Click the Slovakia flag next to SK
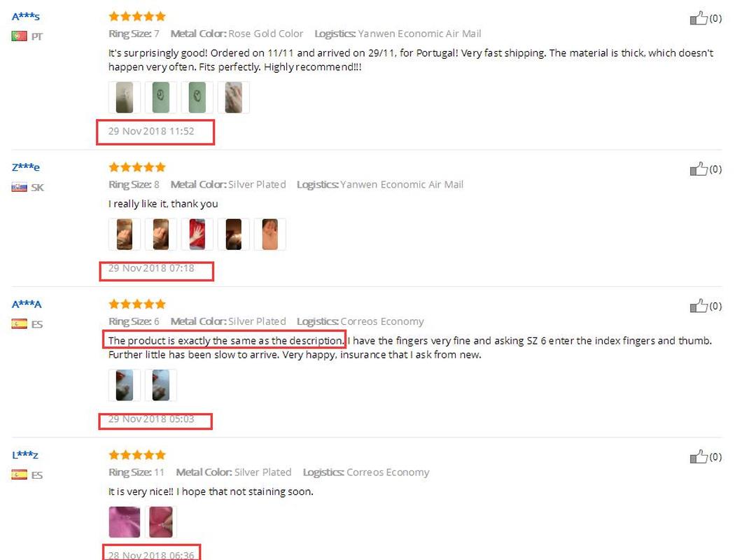This screenshot has width=742, height=560. pyautogui.click(x=19, y=188)
